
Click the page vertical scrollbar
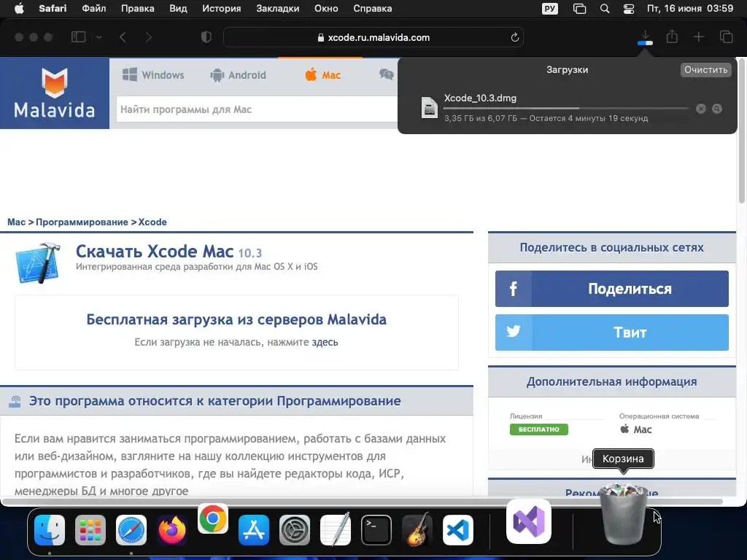(x=742, y=131)
